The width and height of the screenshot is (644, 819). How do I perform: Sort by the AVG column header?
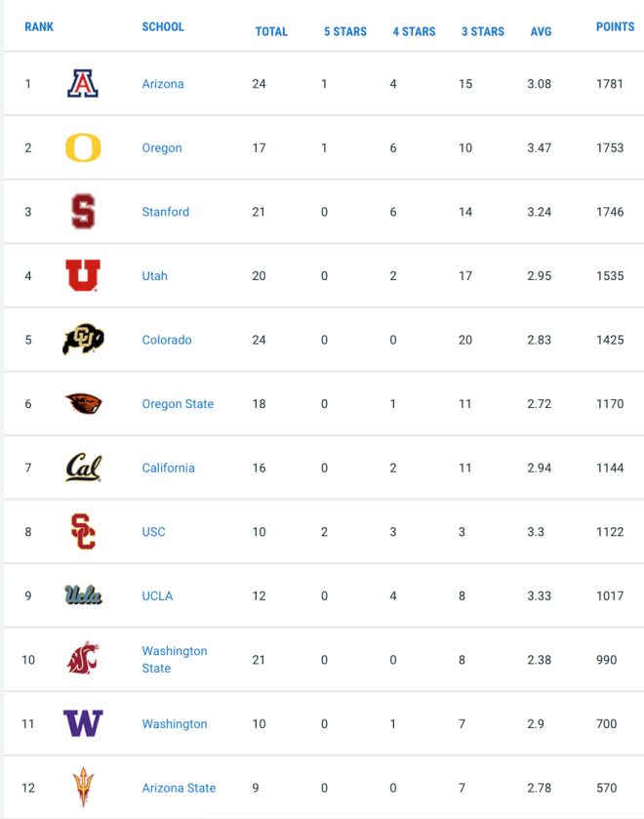[541, 31]
